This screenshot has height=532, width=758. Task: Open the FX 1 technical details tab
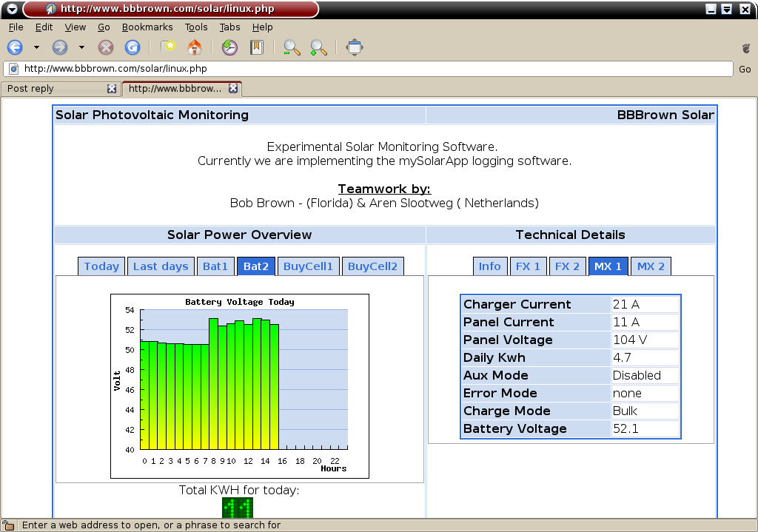click(x=528, y=266)
